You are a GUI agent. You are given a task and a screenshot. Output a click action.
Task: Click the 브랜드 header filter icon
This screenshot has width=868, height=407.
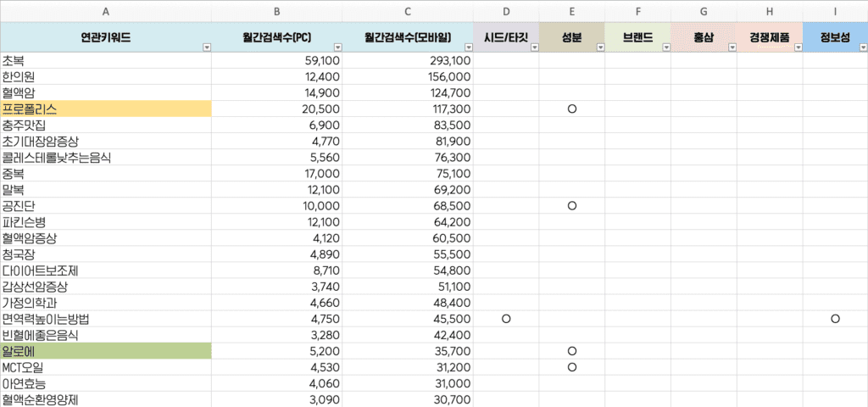pos(664,47)
